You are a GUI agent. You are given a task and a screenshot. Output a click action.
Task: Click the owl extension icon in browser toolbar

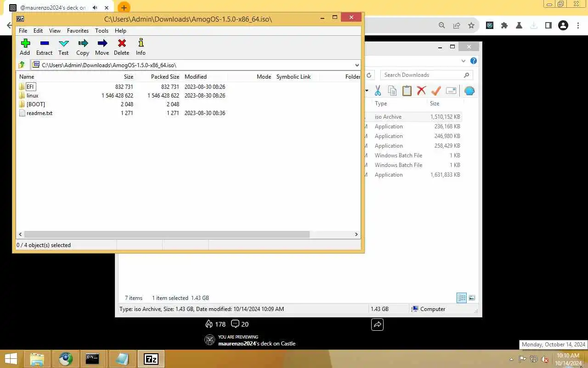490,26
